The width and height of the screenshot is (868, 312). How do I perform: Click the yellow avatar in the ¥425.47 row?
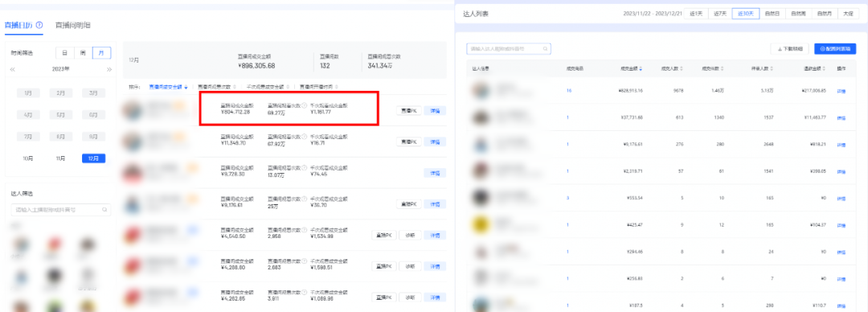click(481, 224)
